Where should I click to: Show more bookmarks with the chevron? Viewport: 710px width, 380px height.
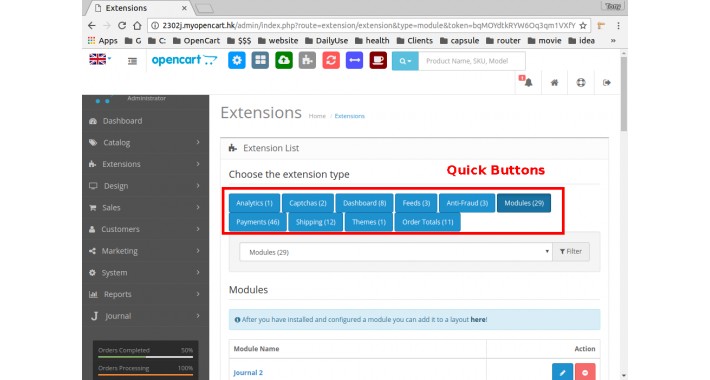(x=613, y=41)
